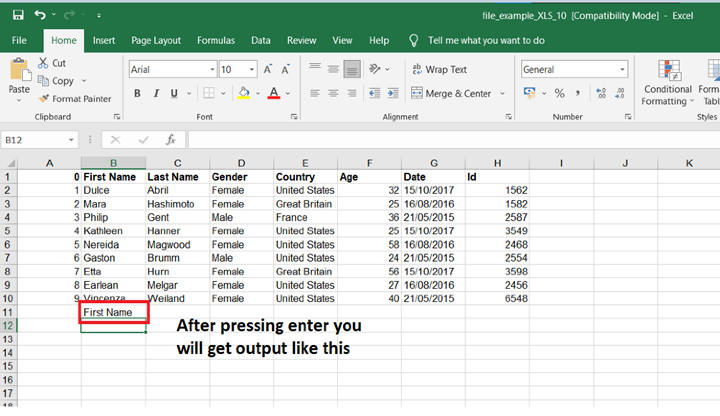720x416 pixels.
Task: Open the Arial font name dropdown
Action: 209,70
